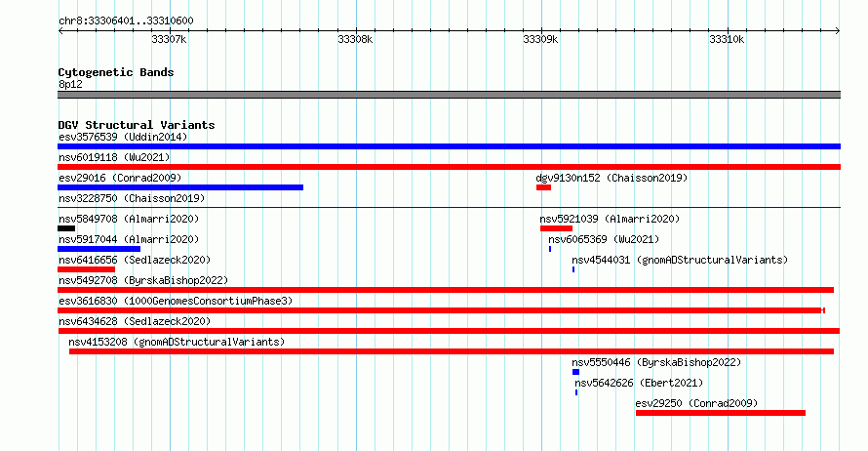Open the dgv9130n152 (Chaisson2019) label

pos(612,178)
